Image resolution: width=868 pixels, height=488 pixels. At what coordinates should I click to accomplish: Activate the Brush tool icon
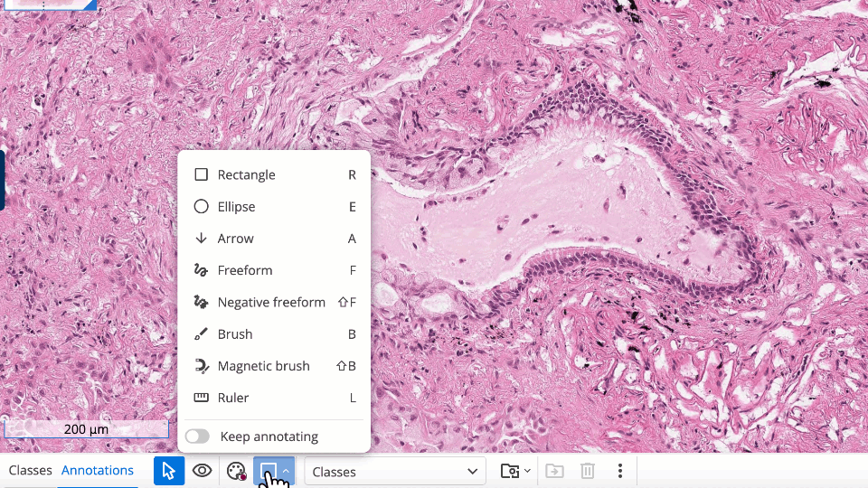[x=201, y=334]
